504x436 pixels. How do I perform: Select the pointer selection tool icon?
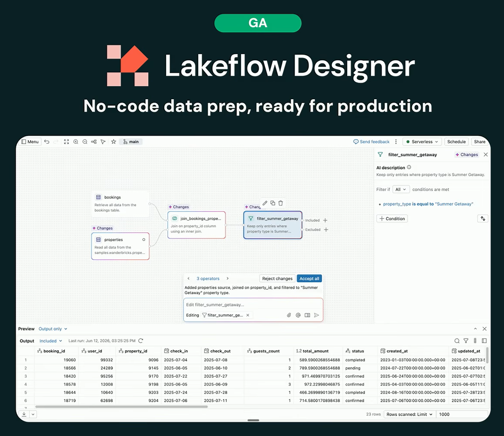103,142
